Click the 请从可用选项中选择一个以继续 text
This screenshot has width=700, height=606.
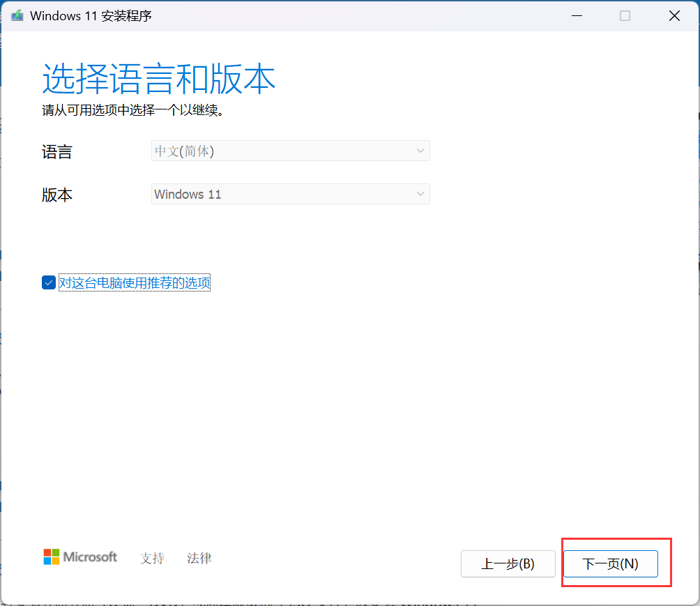[x=133, y=110]
